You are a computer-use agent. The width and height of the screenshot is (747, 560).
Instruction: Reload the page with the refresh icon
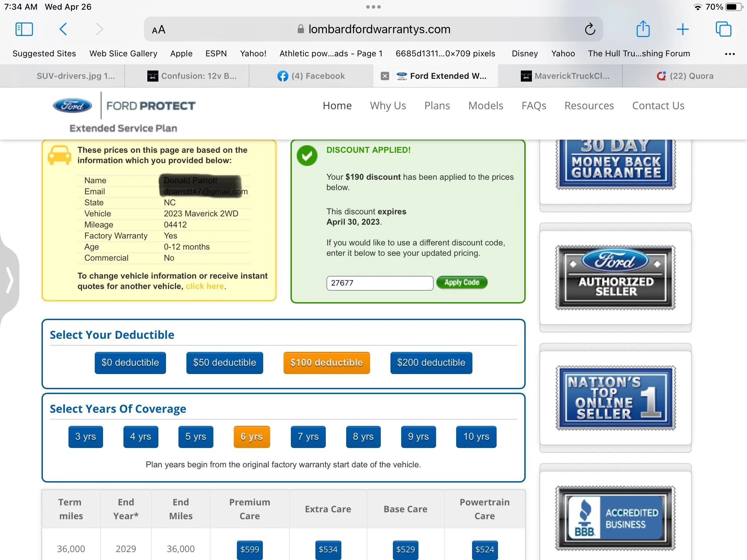[590, 29]
